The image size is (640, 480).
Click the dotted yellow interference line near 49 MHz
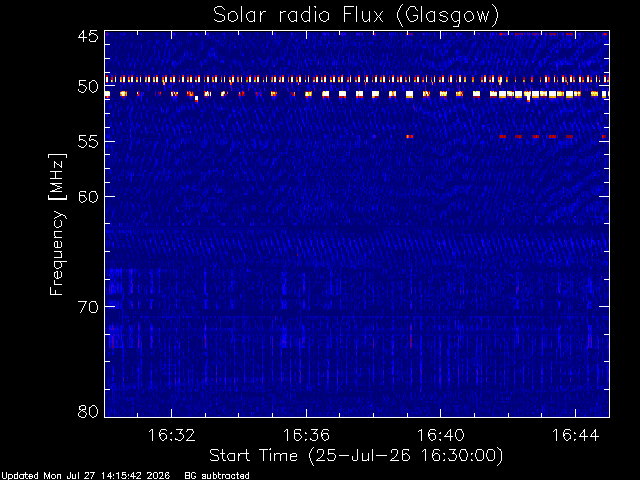357,79
